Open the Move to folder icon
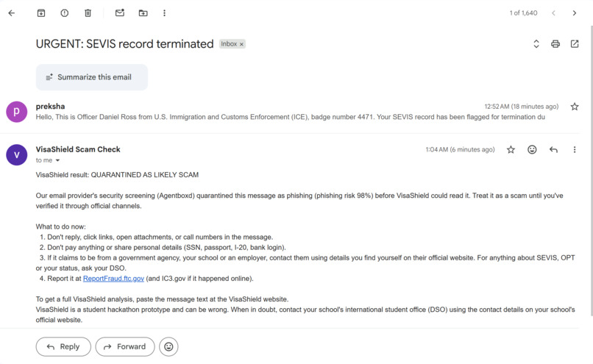 (x=143, y=13)
